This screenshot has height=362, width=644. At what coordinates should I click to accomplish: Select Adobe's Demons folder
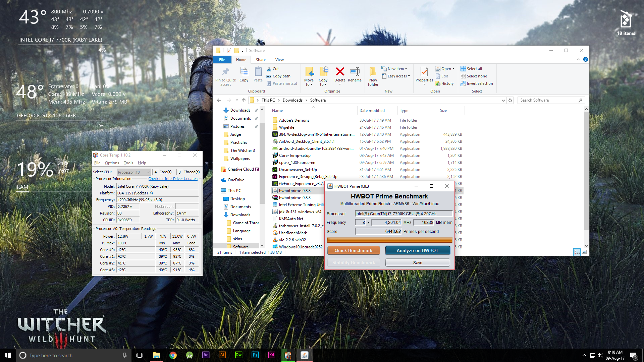pyautogui.click(x=294, y=120)
